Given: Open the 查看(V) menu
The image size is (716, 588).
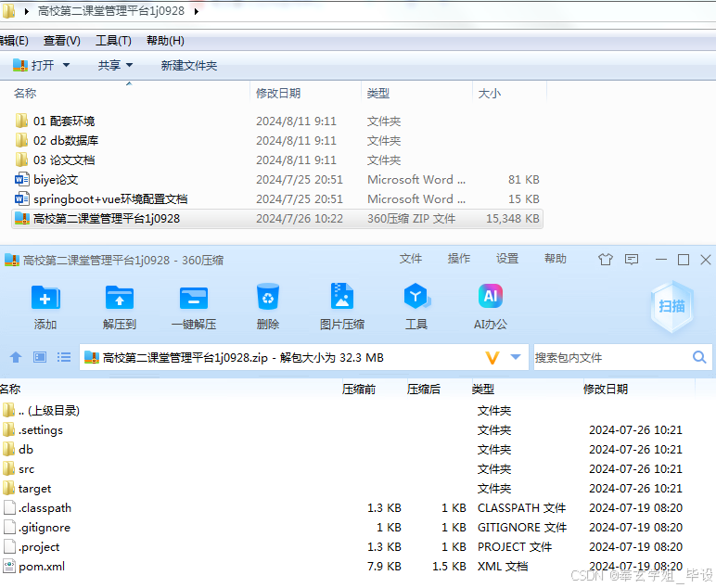Looking at the screenshot, I should tap(61, 41).
